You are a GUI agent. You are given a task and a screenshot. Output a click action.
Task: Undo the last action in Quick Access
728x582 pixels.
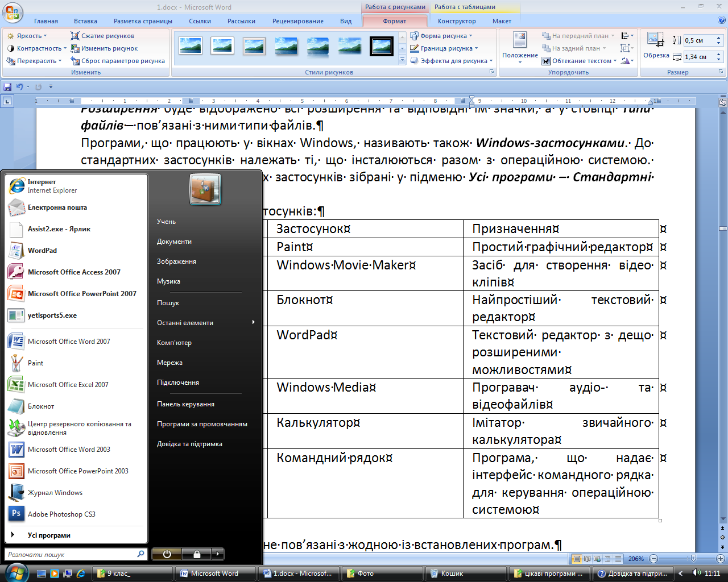pyautogui.click(x=19, y=87)
